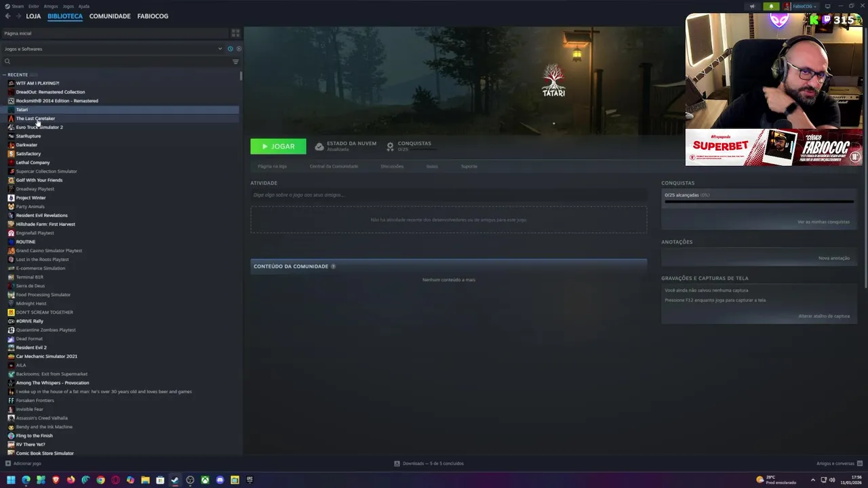Click the activity status input field
868x488 pixels.
coord(448,195)
